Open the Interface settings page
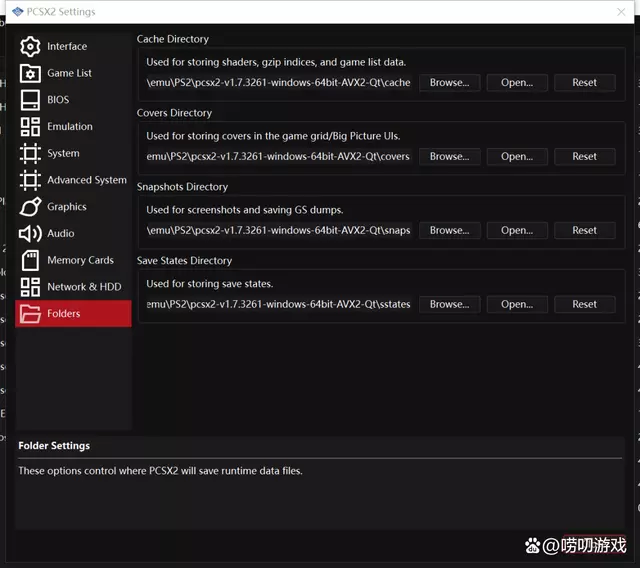Viewport: 640px width, 568px height. [x=73, y=47]
